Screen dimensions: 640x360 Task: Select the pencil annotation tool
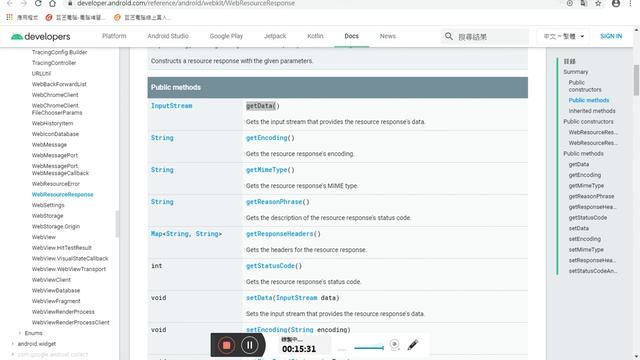pos(413,345)
